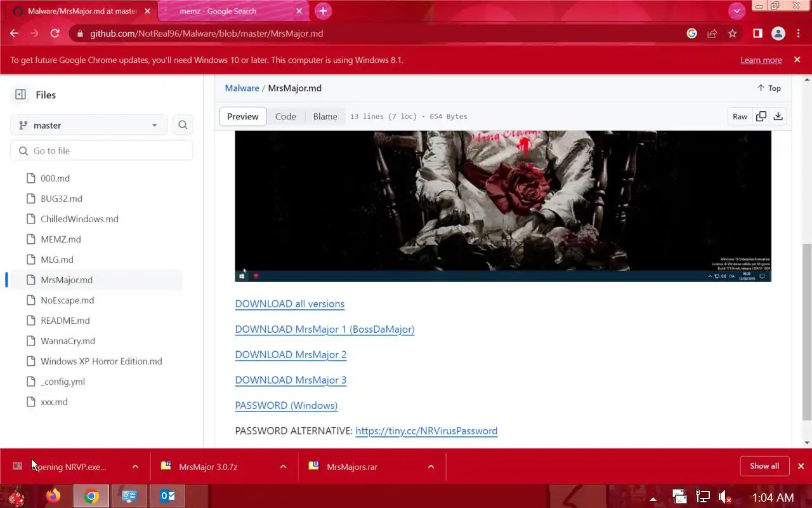Open the tab search dropdown arrow

(x=737, y=11)
